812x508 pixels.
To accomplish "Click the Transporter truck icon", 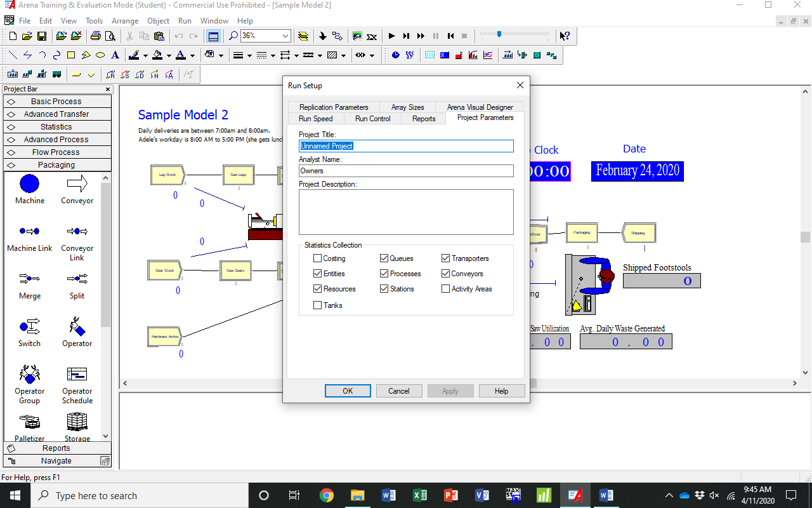I will [x=56, y=74].
